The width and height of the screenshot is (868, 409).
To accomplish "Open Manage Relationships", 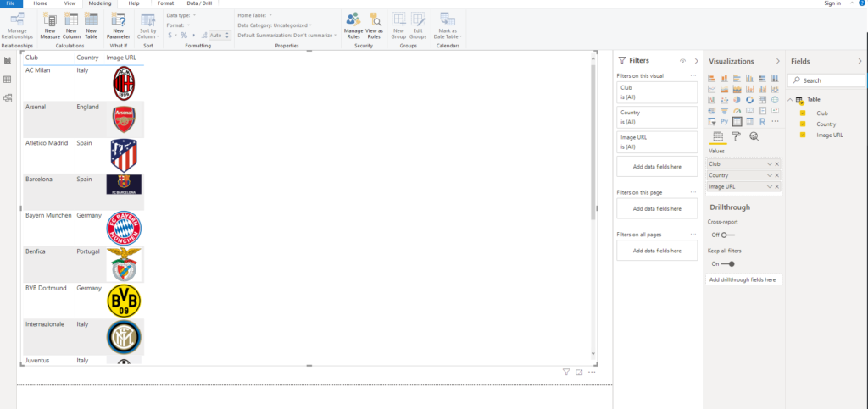I will coord(17,26).
